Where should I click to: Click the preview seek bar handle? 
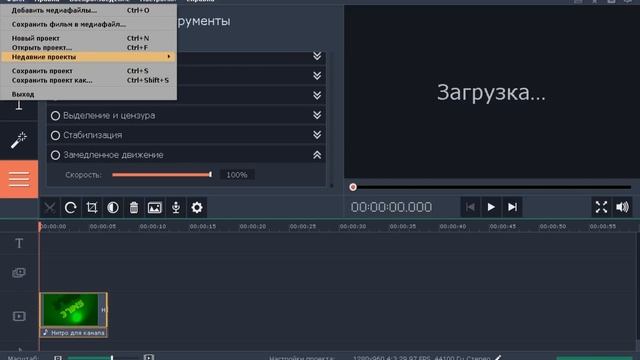point(353,187)
